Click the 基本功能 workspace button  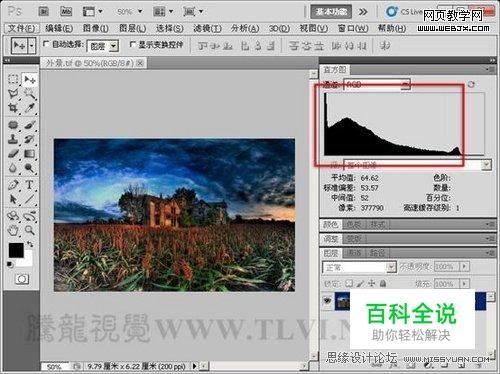pyautogui.click(x=331, y=12)
